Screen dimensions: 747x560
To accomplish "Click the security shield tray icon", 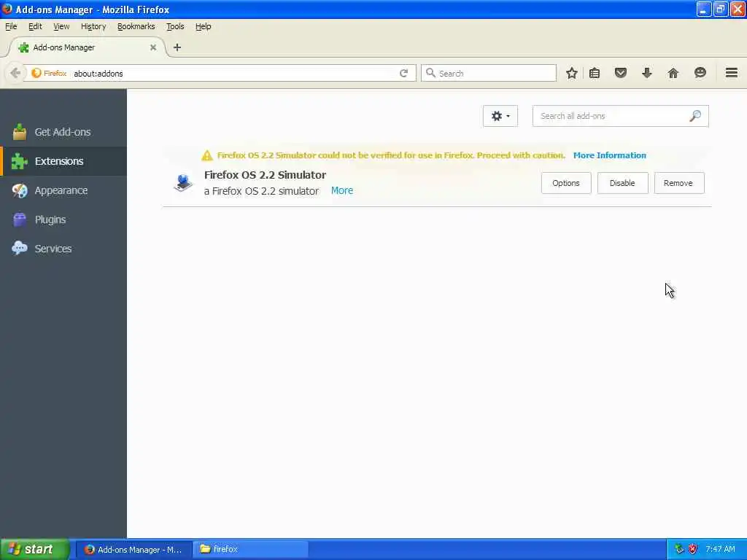I will tap(693, 549).
